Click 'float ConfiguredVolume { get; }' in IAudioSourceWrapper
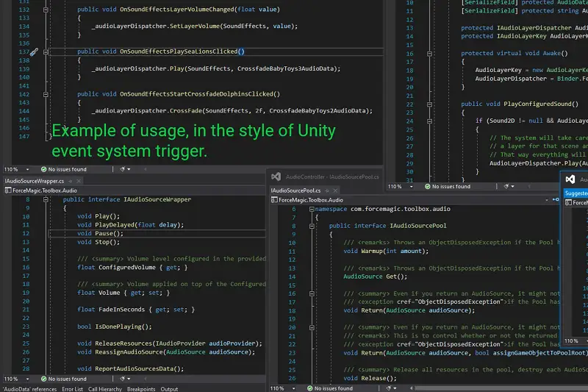 132,268
